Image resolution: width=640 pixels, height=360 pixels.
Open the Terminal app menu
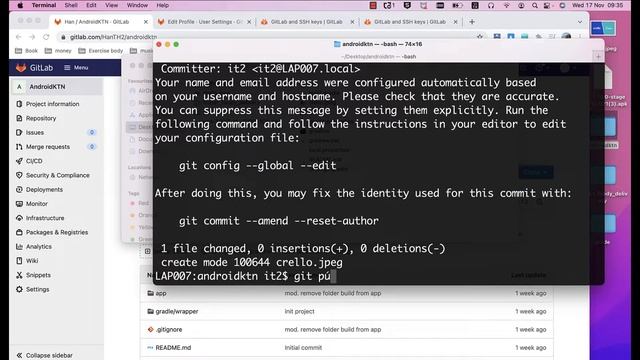[x=44, y=5]
